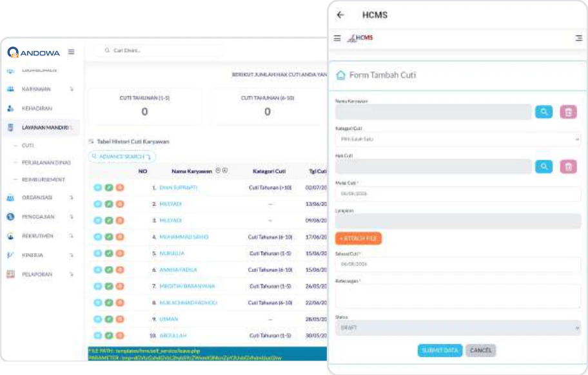The width and height of the screenshot is (588, 375).
Task: Open the ANNISA FADILA employee link
Action: 178,270
